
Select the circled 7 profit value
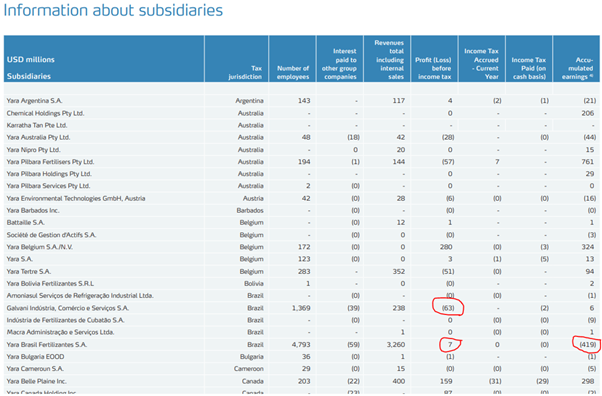pos(450,345)
